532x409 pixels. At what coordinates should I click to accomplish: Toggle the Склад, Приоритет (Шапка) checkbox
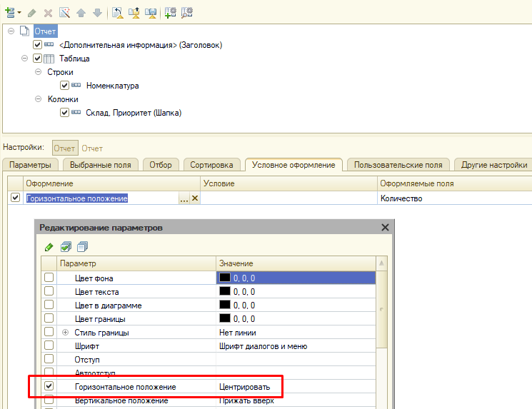pyautogui.click(x=64, y=112)
